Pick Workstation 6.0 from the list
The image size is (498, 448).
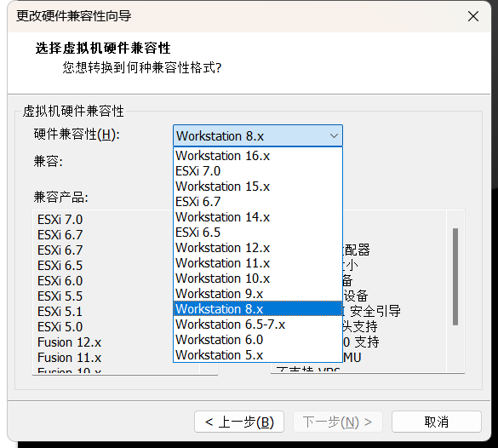click(x=258, y=340)
